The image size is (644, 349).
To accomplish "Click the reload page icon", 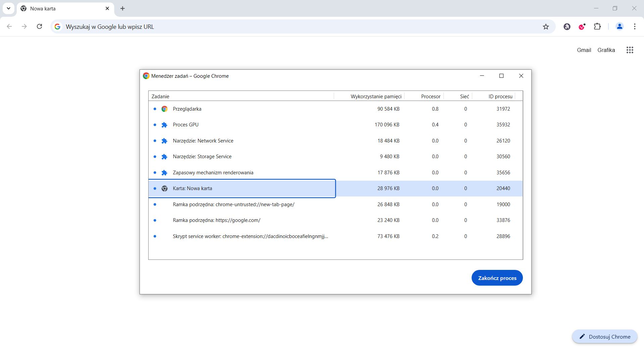I will click(x=39, y=26).
